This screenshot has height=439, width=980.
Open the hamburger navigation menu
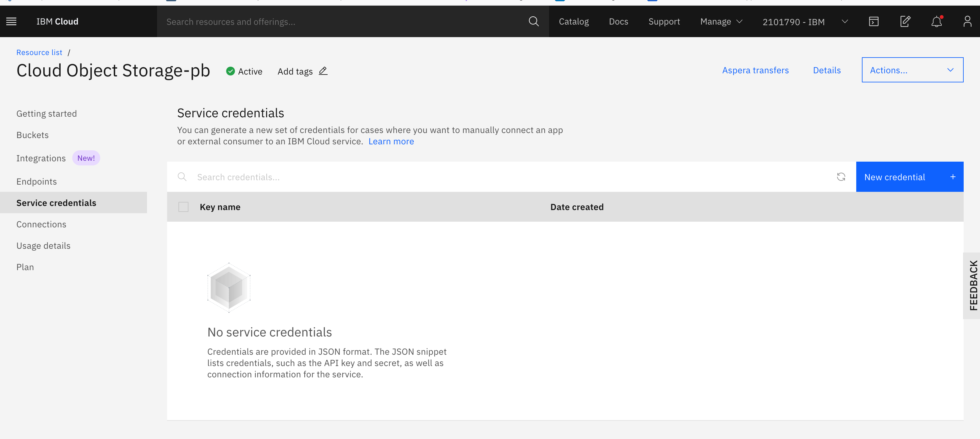(x=11, y=21)
